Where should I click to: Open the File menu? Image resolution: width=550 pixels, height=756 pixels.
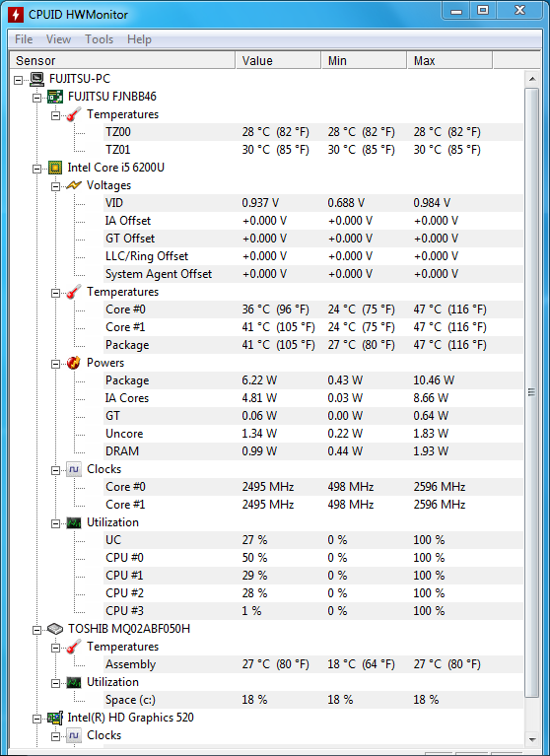[x=24, y=39]
